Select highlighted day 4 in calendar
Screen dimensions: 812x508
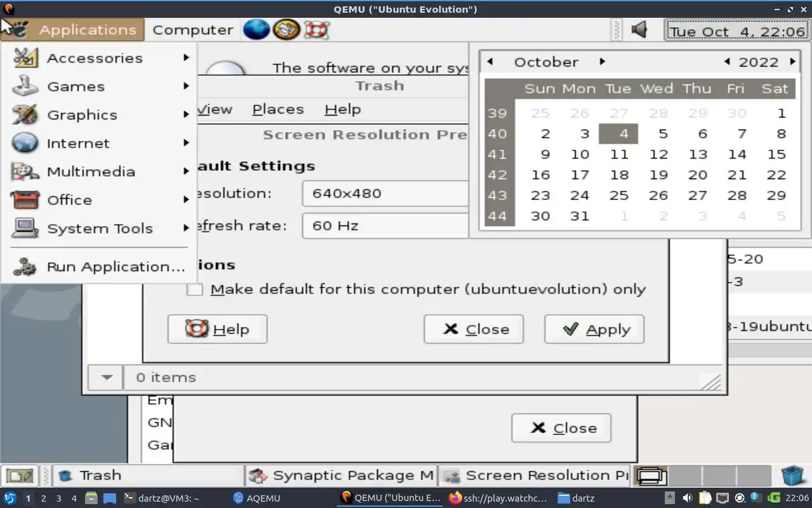pos(619,134)
